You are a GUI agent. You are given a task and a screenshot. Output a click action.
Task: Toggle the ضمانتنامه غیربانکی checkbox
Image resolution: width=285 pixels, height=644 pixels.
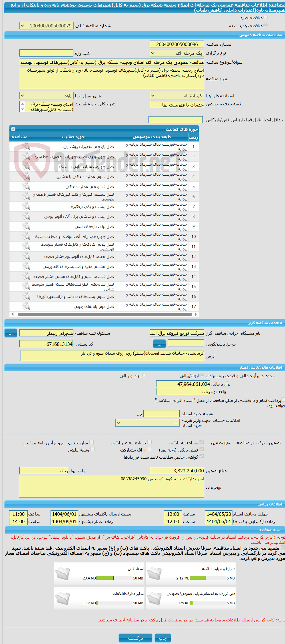[x=149, y=442]
